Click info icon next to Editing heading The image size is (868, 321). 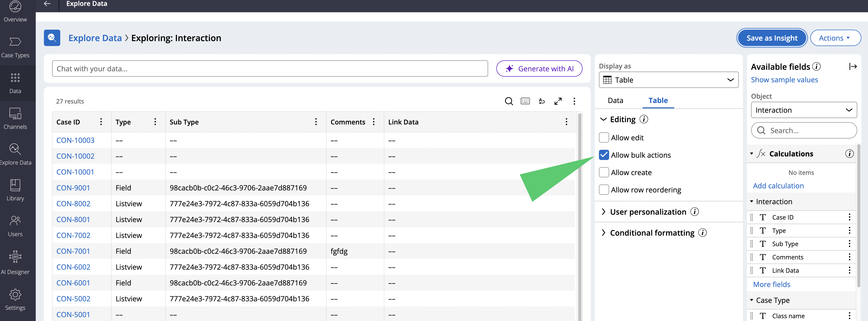point(644,119)
